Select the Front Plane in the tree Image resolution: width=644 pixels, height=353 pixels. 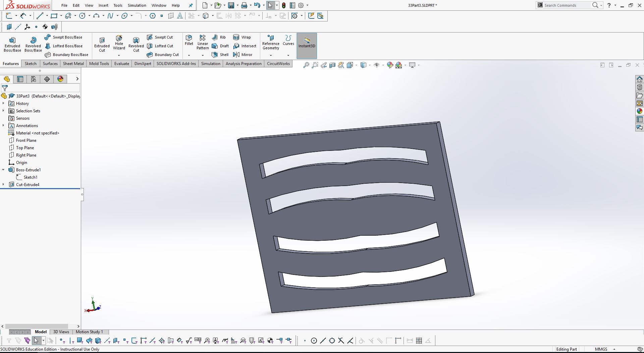22,140
